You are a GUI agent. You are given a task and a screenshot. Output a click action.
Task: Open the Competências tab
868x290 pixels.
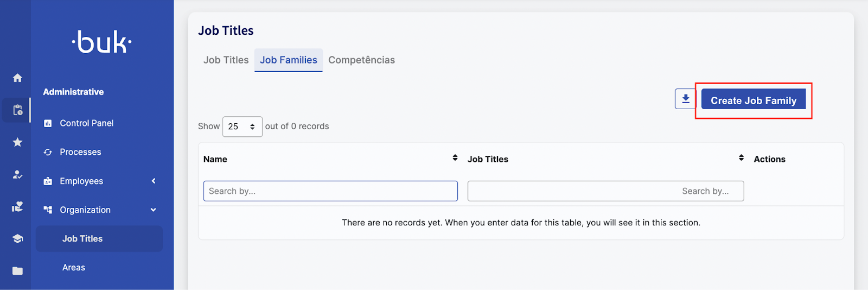pos(361,60)
